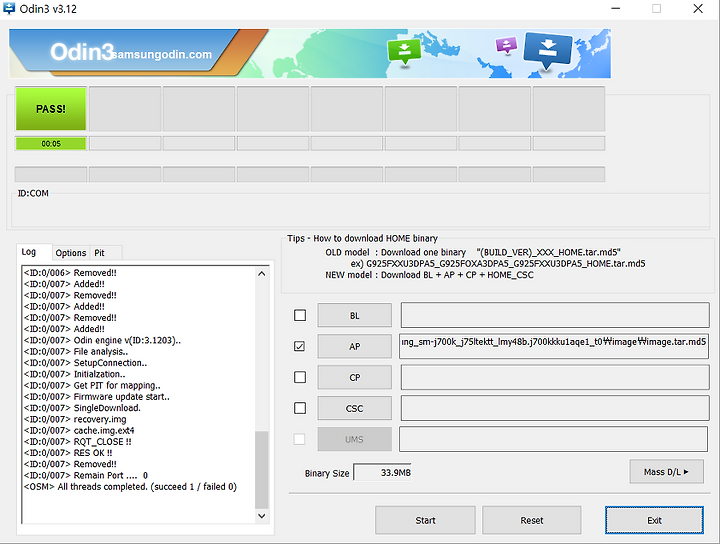The image size is (720, 544).
Task: Click the 'recovery.img' log line
Action: click(x=75, y=419)
